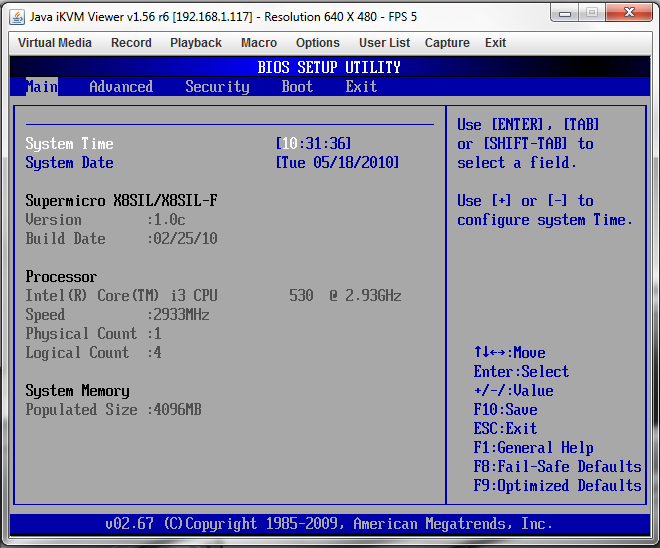This screenshot has width=660, height=548.
Task: Select the Exit tab in BIOS Setup Utility
Action: [361, 87]
